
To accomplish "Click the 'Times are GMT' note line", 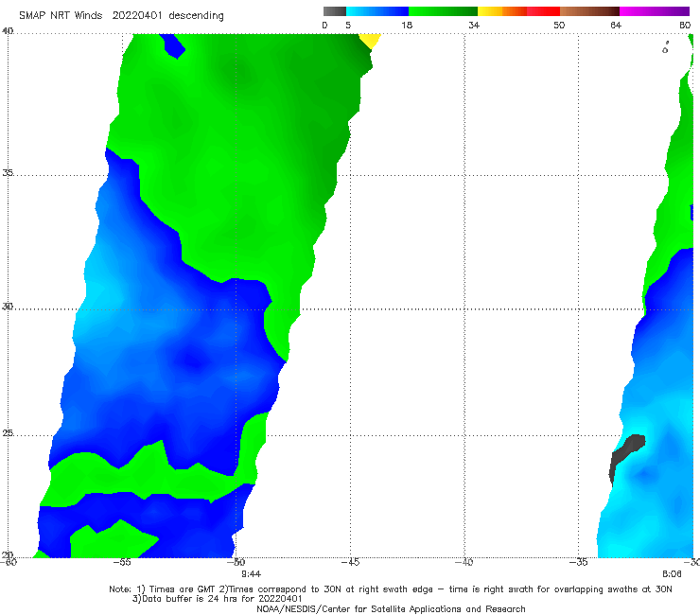I will click(x=391, y=589).
